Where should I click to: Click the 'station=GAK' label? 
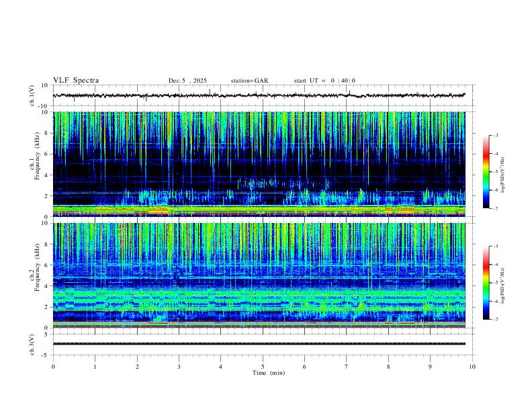tap(249, 81)
